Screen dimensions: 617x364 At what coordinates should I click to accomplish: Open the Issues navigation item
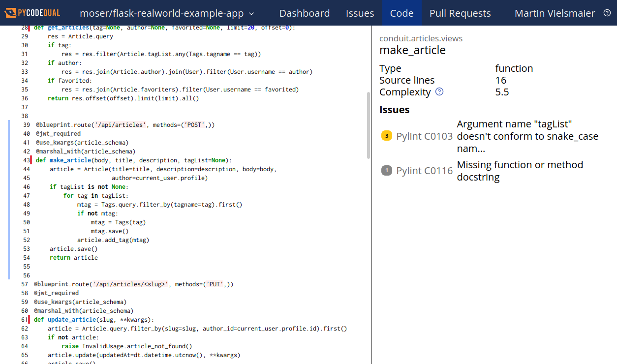tap(360, 13)
